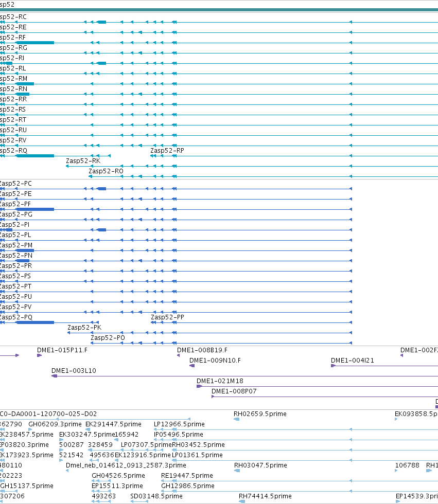
Task: Click the EK291447.5prime EST label
Action: click(x=114, y=424)
